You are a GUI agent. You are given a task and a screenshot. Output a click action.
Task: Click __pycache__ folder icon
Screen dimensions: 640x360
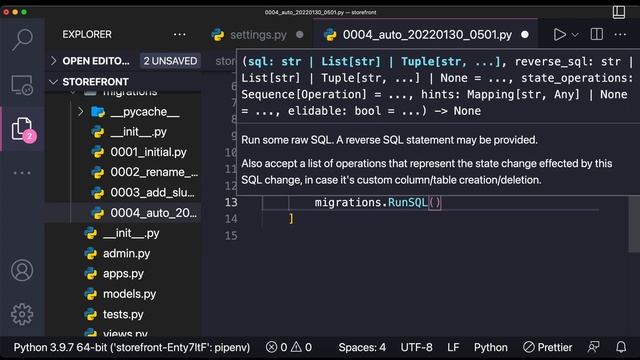coord(98,111)
